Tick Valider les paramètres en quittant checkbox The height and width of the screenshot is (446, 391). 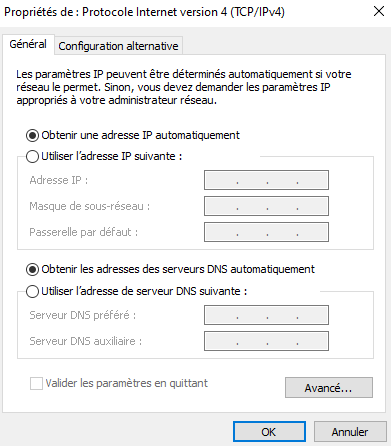(x=36, y=383)
